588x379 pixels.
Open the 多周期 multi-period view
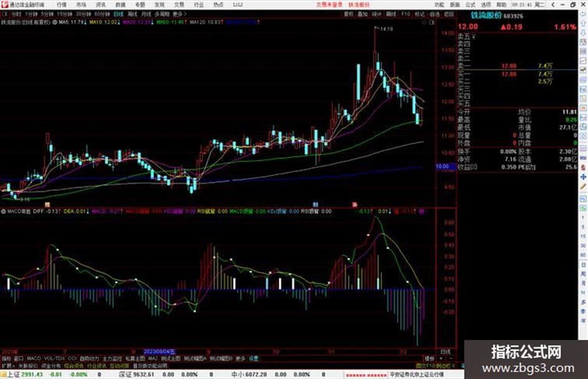162,14
